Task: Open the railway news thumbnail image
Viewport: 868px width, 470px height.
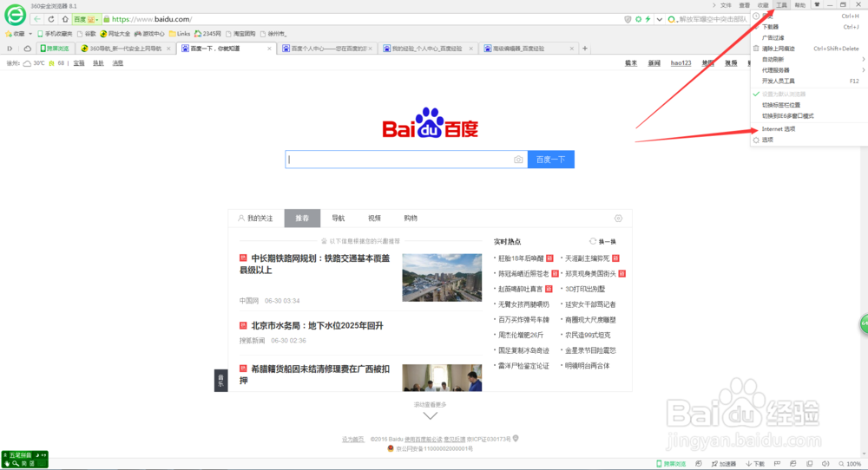Action: (x=442, y=277)
